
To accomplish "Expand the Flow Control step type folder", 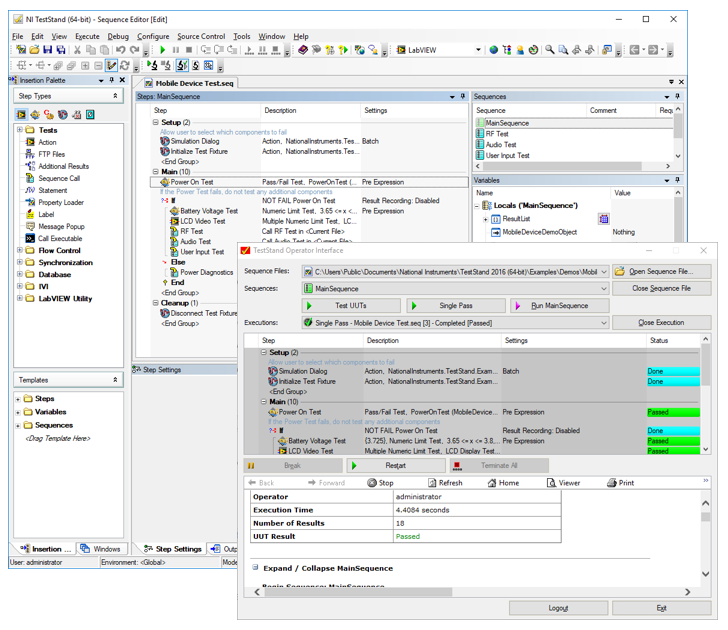I will 20,251.
